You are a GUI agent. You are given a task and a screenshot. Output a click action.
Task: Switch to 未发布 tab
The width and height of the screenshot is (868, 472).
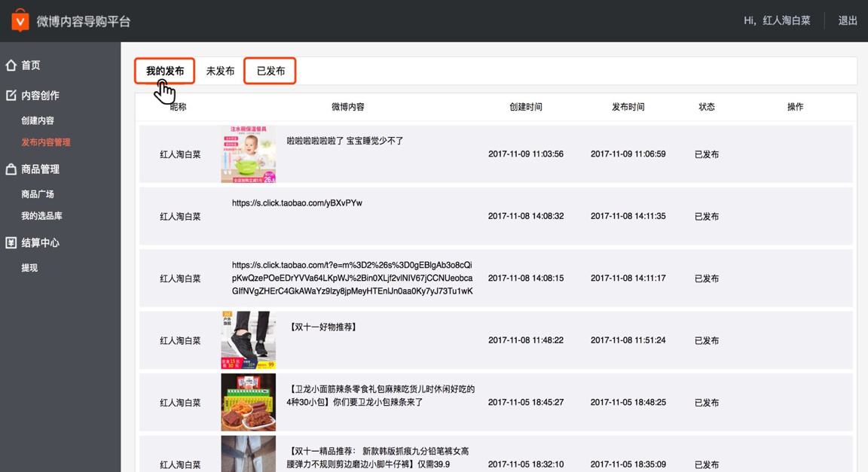click(220, 71)
